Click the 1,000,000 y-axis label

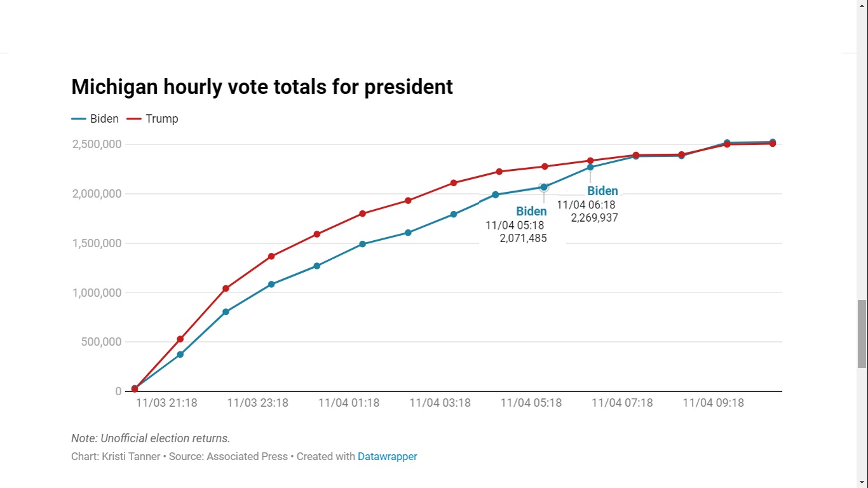pyautogui.click(x=97, y=293)
